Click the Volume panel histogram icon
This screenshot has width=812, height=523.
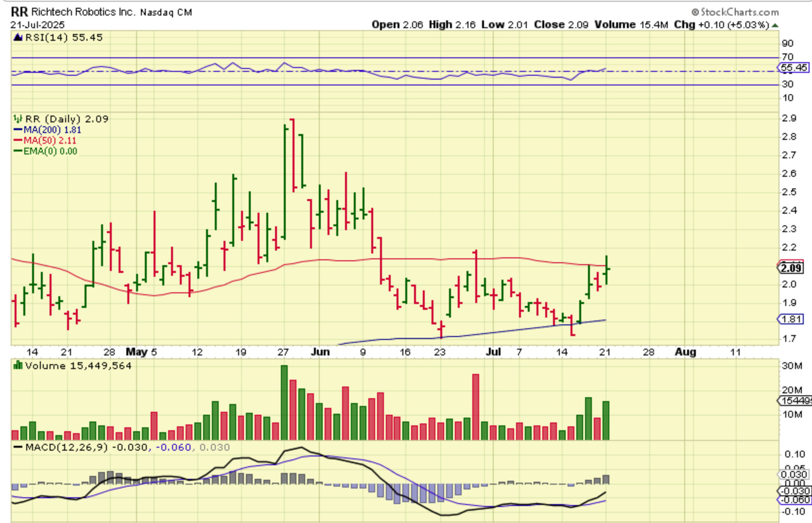click(x=18, y=366)
